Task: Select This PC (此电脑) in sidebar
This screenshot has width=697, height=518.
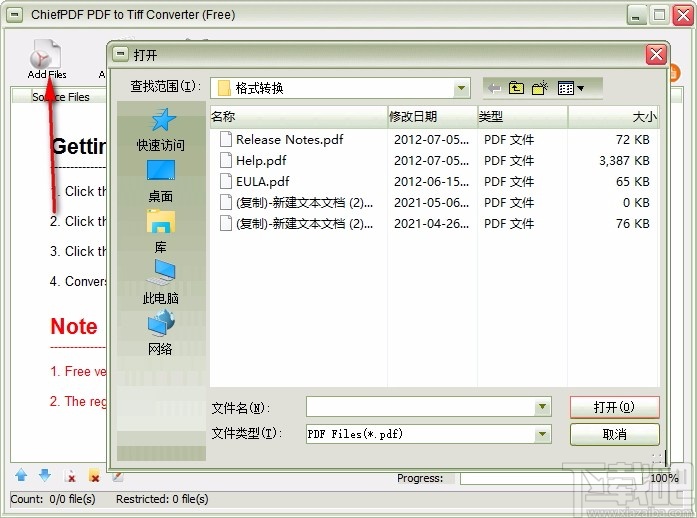Action: click(161, 283)
